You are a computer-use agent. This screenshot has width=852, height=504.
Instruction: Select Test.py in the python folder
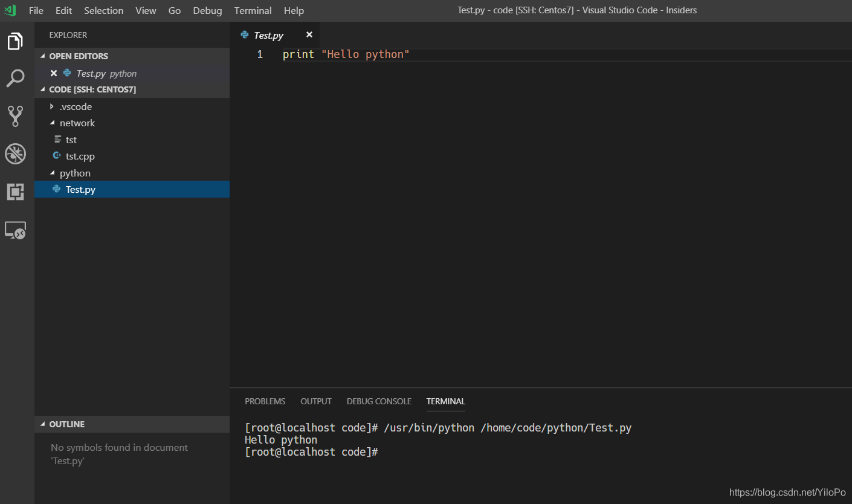(x=132, y=189)
